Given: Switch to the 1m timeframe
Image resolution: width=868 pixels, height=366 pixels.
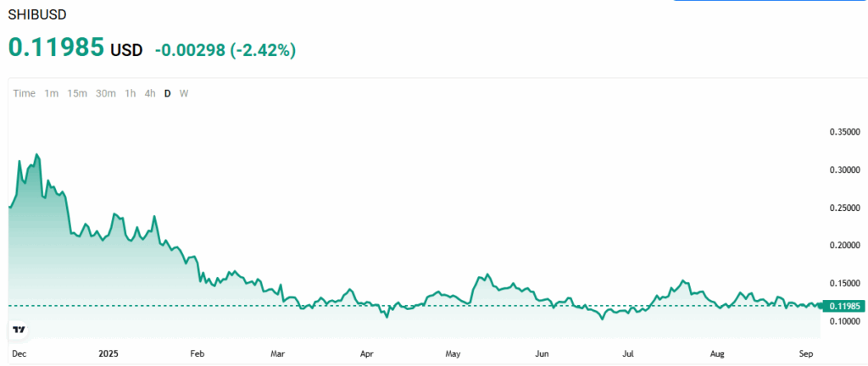Looking at the screenshot, I should (52, 93).
